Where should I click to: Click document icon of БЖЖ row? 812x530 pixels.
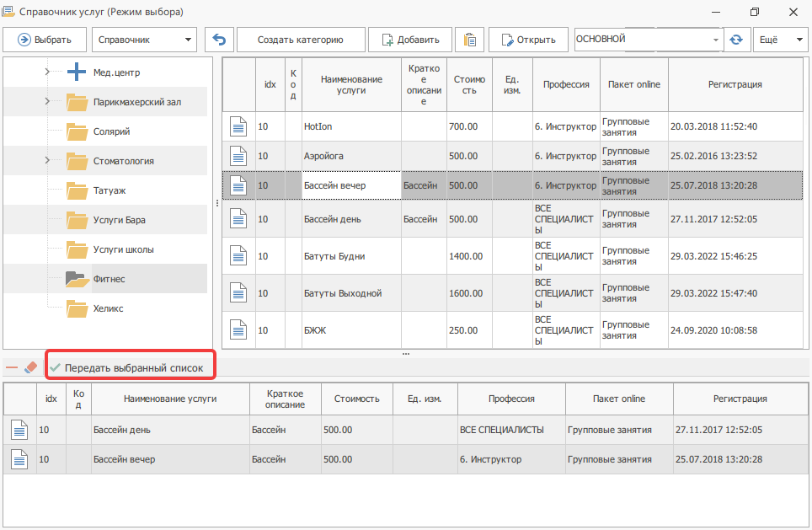238,330
